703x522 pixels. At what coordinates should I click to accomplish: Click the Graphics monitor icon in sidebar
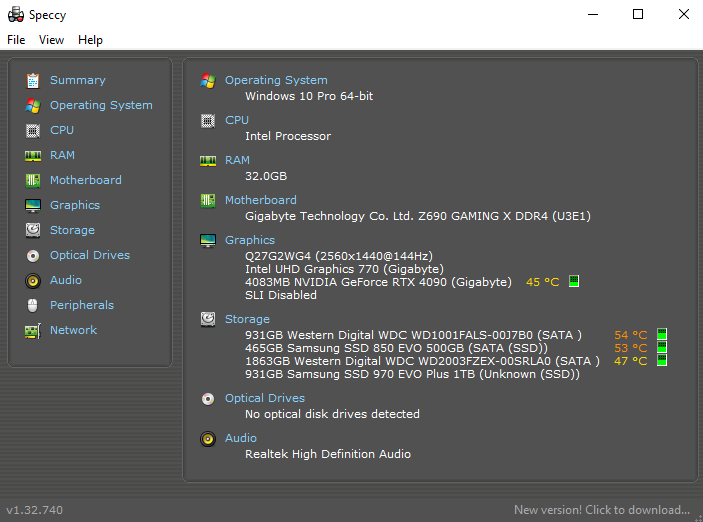(x=33, y=205)
